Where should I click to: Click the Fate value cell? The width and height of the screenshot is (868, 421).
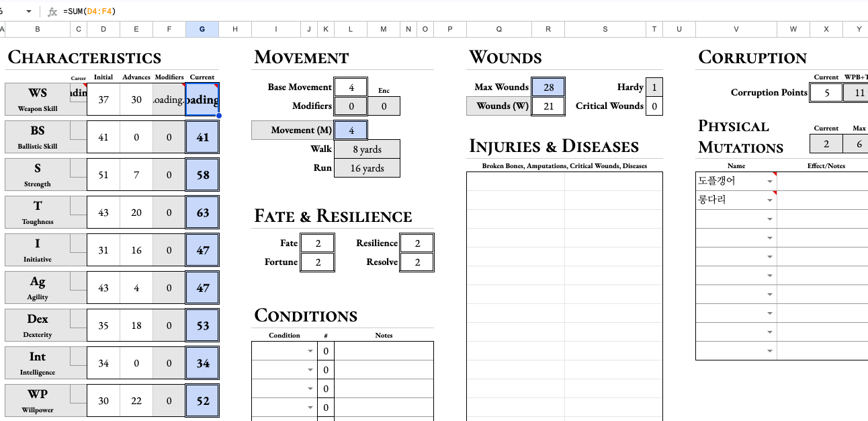point(318,243)
